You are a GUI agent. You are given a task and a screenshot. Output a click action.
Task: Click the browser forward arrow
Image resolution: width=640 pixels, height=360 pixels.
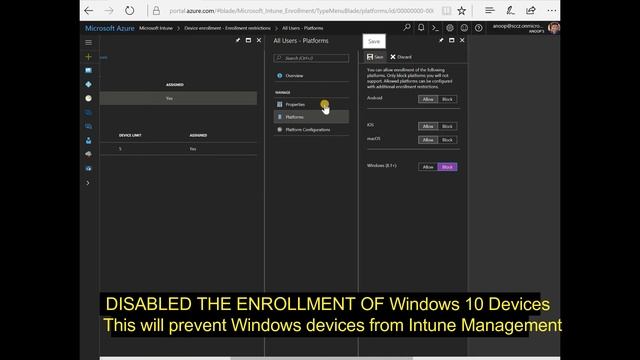tap(109, 11)
